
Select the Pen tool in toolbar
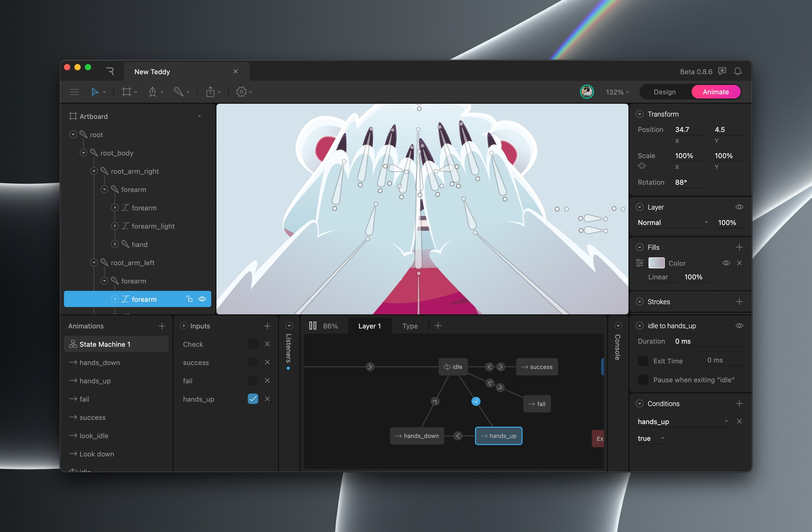coord(152,92)
